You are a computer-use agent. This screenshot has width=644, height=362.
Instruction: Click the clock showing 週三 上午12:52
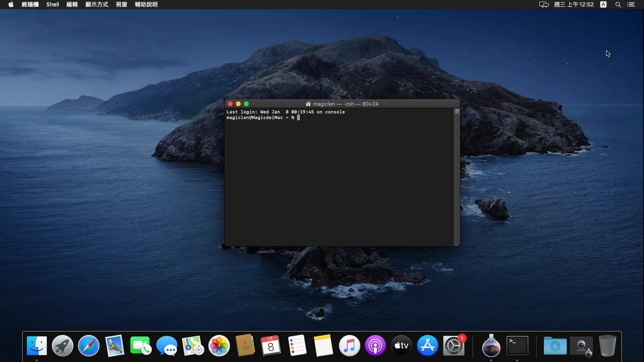click(574, 4)
